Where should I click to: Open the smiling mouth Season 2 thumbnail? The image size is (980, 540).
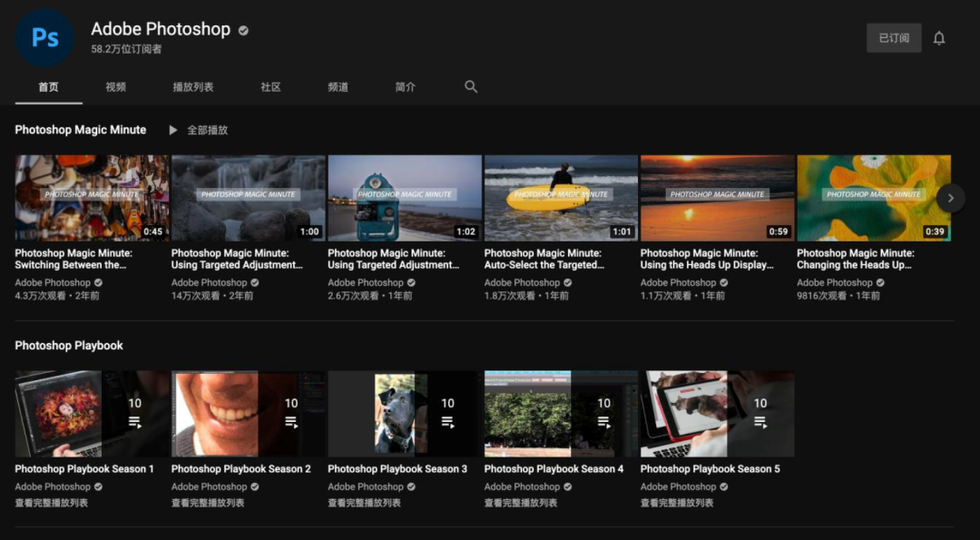248,414
